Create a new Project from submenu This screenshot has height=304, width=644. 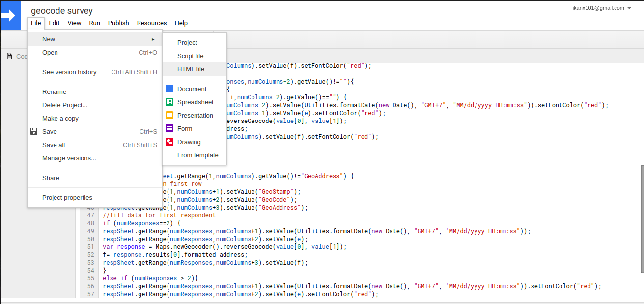195,42
